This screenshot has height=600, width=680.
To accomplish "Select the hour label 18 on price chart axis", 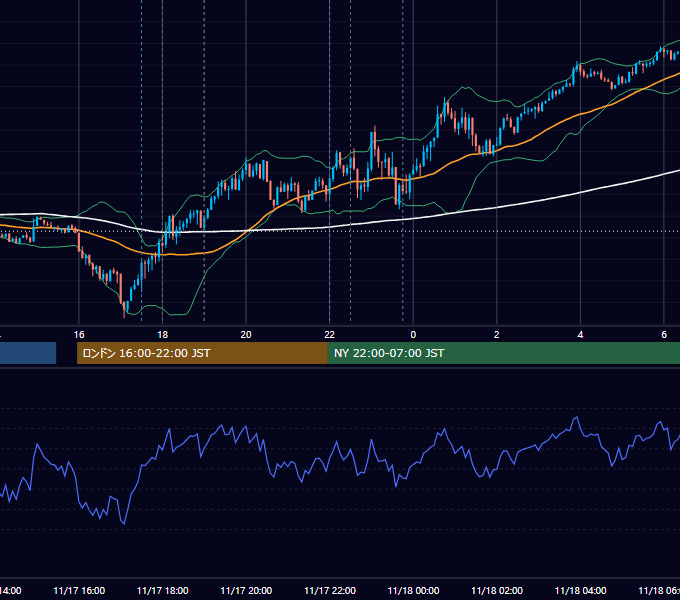I will pos(163,335).
